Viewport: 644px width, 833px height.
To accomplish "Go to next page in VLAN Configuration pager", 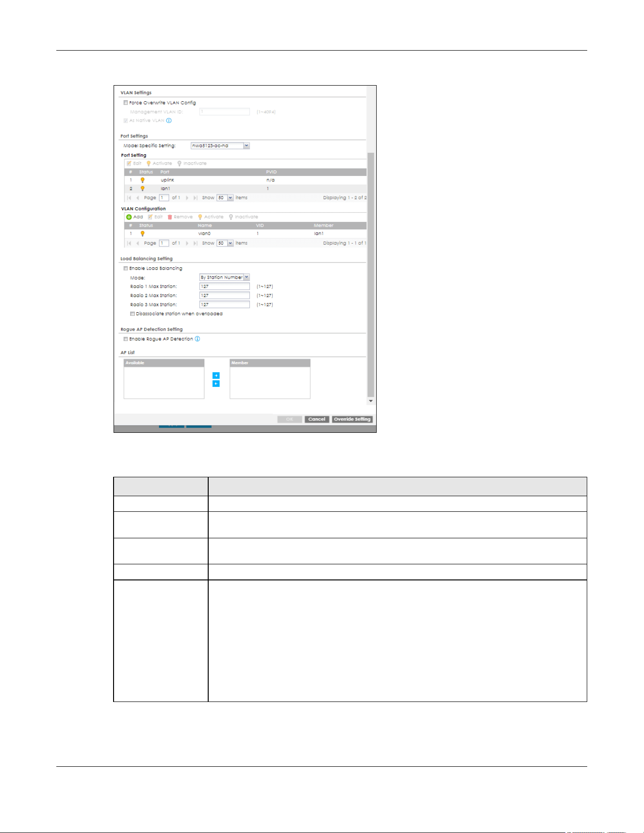I will coord(187,243).
